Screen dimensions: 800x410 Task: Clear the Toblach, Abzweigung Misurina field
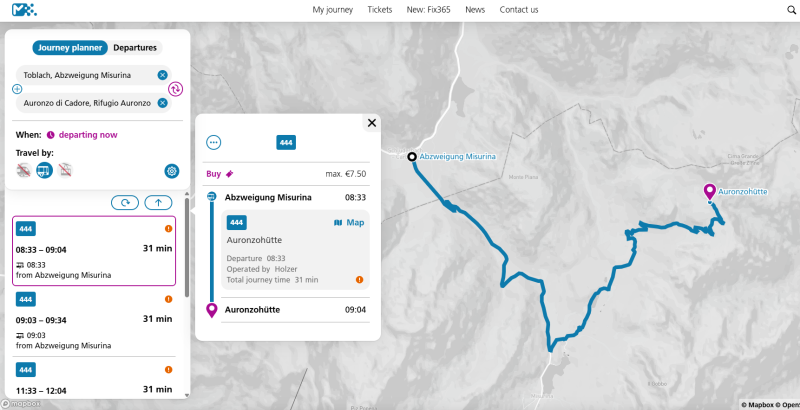click(x=162, y=75)
